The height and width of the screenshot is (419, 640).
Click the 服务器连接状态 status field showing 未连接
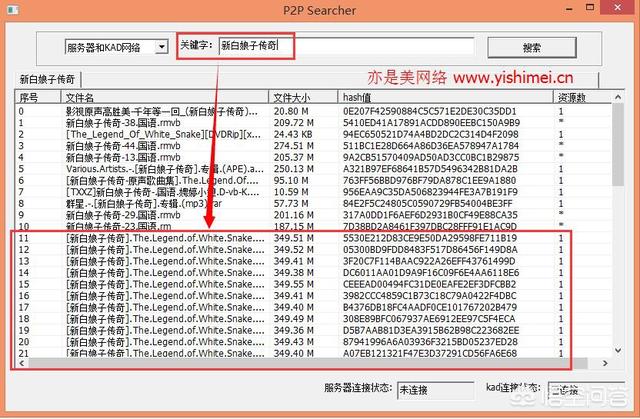click(436, 390)
